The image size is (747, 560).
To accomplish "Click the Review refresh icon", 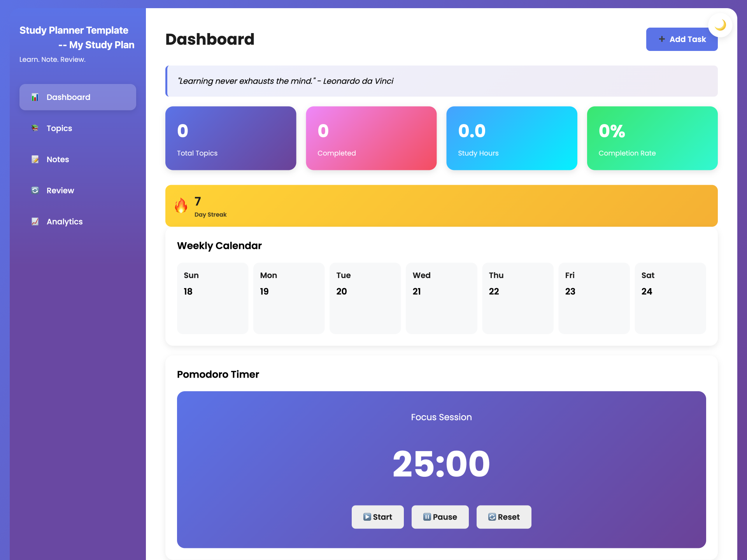I will 35,191.
